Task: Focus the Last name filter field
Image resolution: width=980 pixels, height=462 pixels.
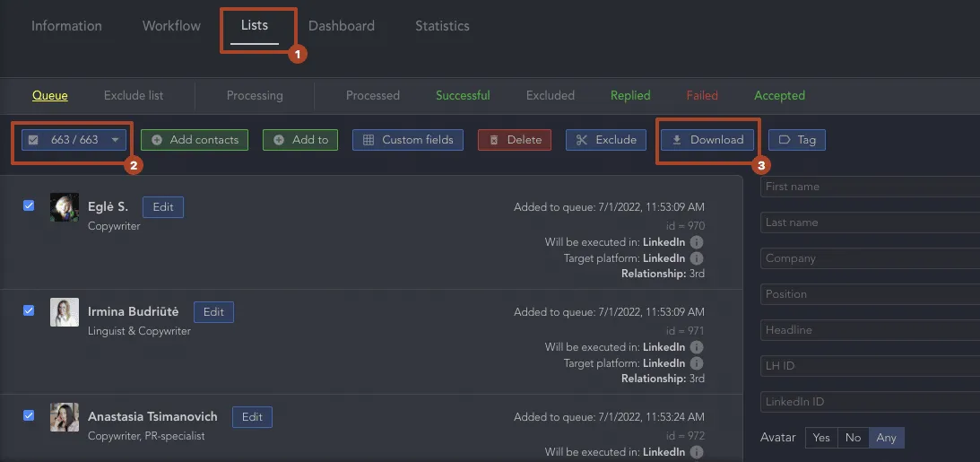Action: (x=870, y=222)
